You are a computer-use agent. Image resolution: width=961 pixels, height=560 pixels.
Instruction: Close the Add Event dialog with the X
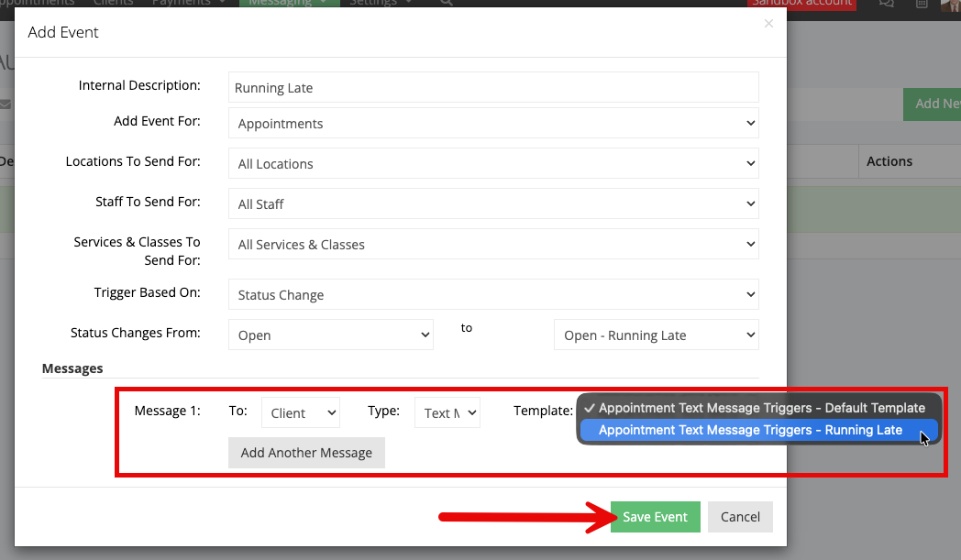point(768,23)
